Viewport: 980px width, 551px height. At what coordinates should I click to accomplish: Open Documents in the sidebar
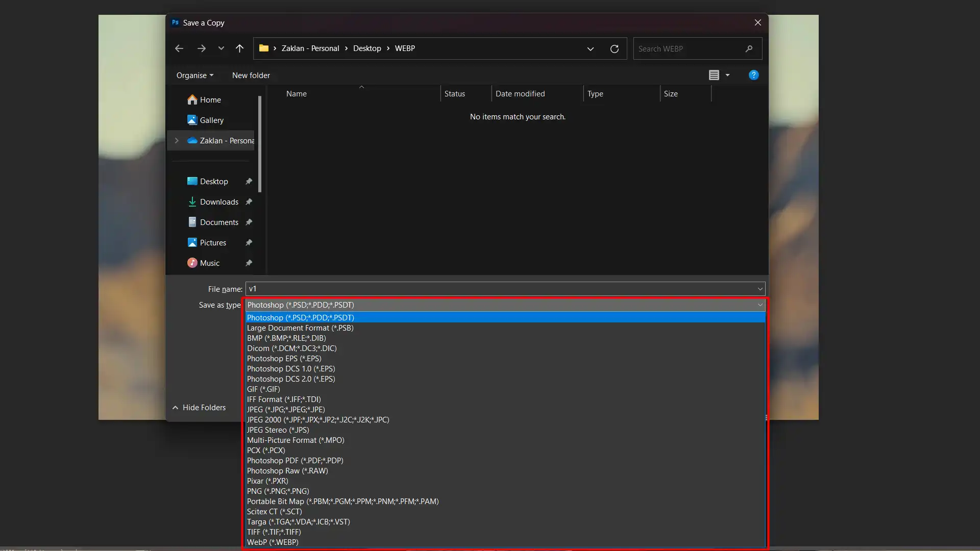pos(219,222)
